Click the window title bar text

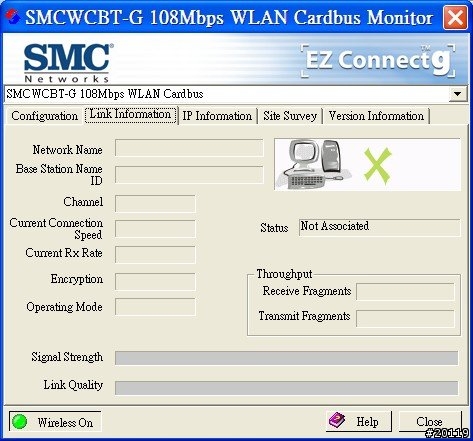[x=229, y=17]
